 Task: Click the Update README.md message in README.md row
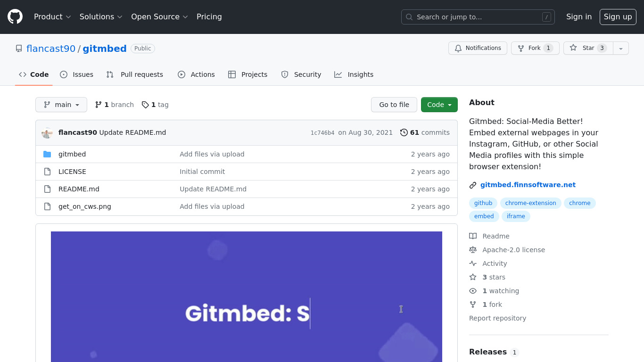click(x=213, y=189)
